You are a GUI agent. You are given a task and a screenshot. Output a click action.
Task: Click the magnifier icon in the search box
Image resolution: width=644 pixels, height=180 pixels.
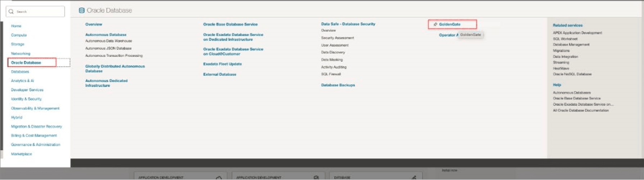pyautogui.click(x=11, y=12)
